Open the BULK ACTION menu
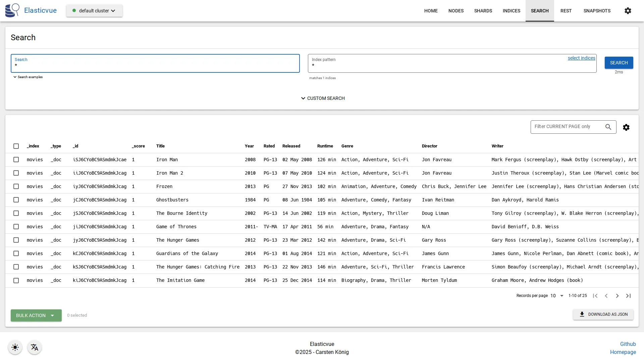 coord(36,315)
